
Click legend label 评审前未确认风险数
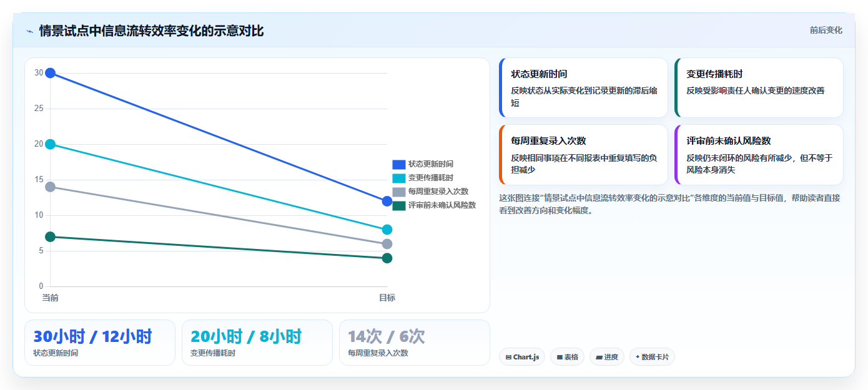(442, 206)
